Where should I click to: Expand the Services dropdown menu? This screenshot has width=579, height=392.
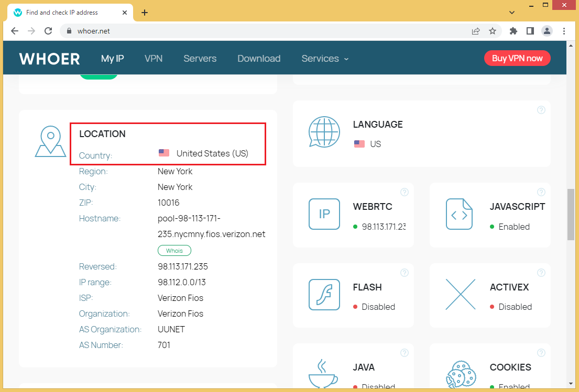click(x=325, y=59)
